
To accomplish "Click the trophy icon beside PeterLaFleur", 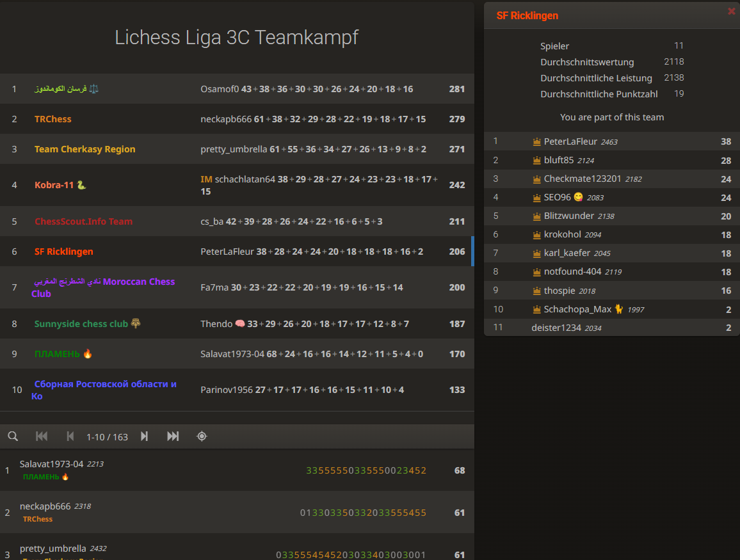I will click(x=536, y=141).
